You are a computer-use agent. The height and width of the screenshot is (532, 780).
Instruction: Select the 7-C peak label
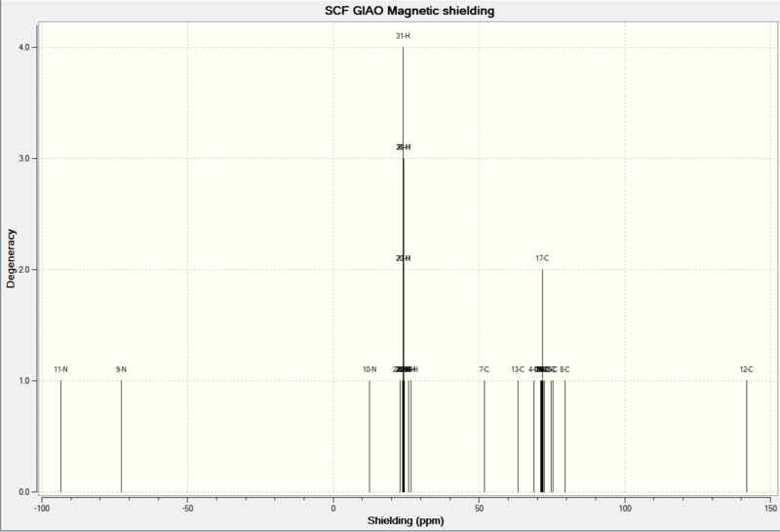point(484,369)
